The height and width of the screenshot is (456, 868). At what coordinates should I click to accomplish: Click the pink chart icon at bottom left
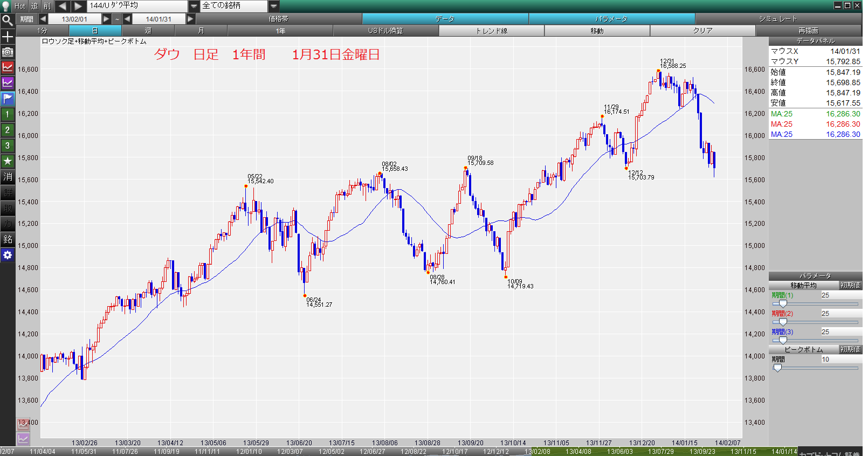click(x=23, y=424)
